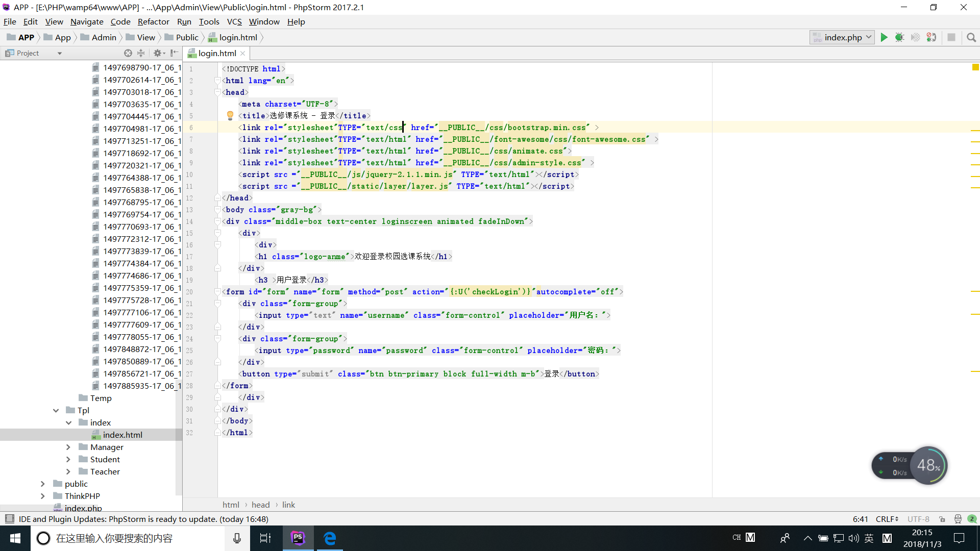This screenshot has height=551, width=980.
Task: Click the Stop process button
Action: (951, 37)
